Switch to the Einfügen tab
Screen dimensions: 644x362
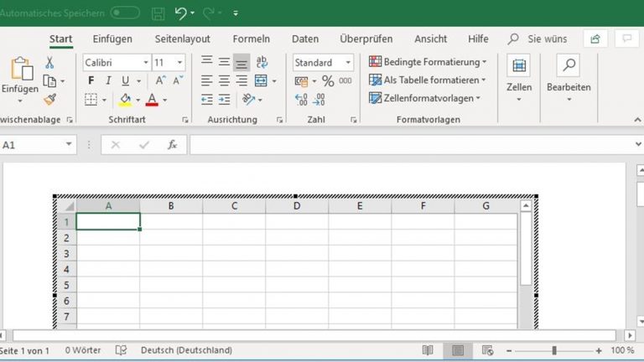(x=112, y=39)
